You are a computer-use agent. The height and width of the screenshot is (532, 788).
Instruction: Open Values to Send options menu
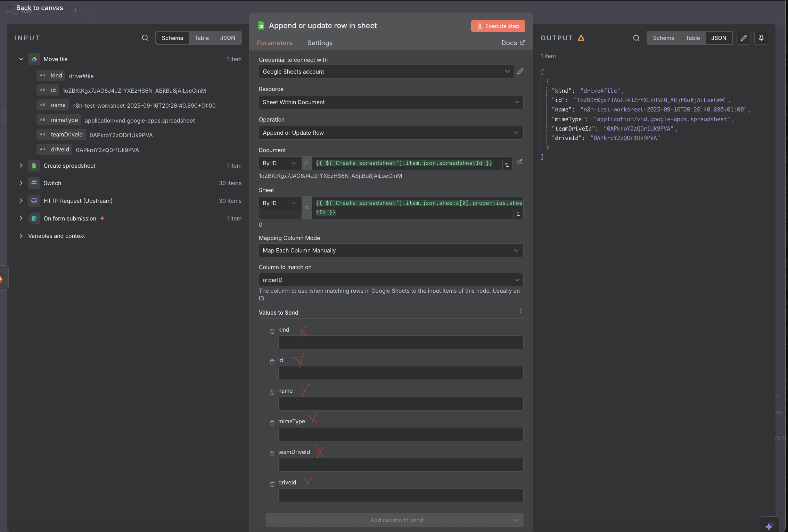[520, 311]
